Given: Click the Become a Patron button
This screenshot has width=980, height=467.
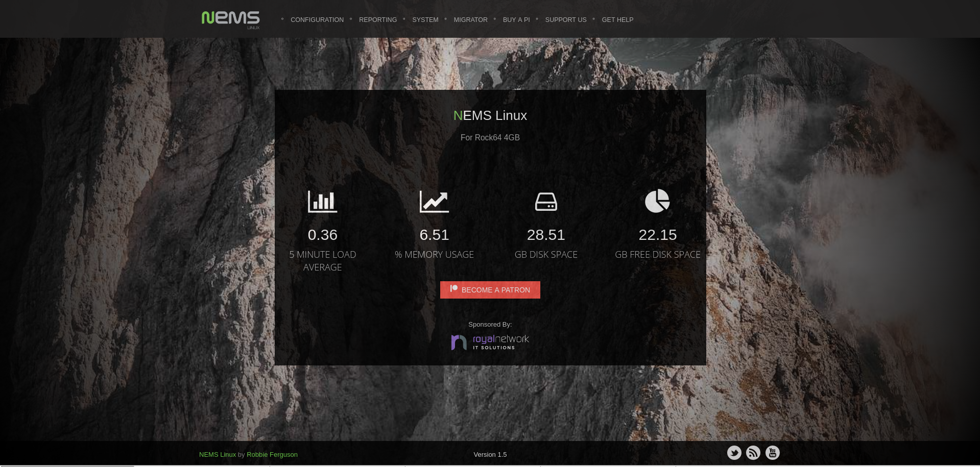Looking at the screenshot, I should click(490, 290).
